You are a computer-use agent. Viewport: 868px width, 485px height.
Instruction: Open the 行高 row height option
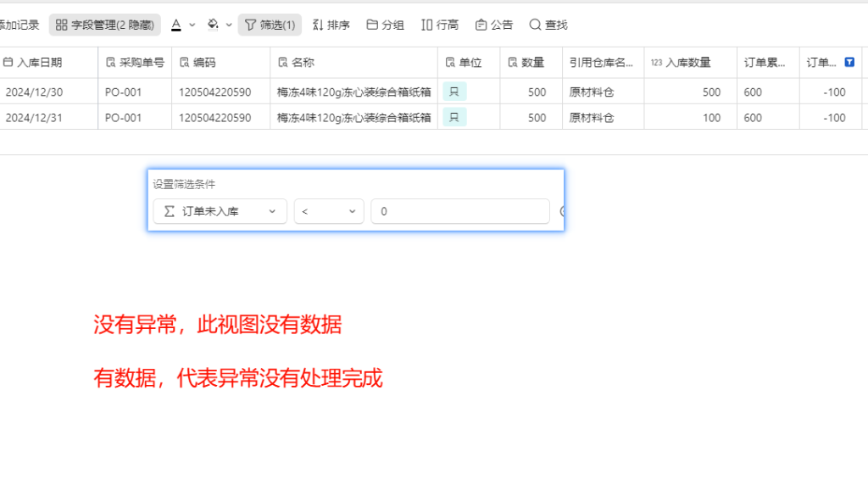pyautogui.click(x=440, y=25)
